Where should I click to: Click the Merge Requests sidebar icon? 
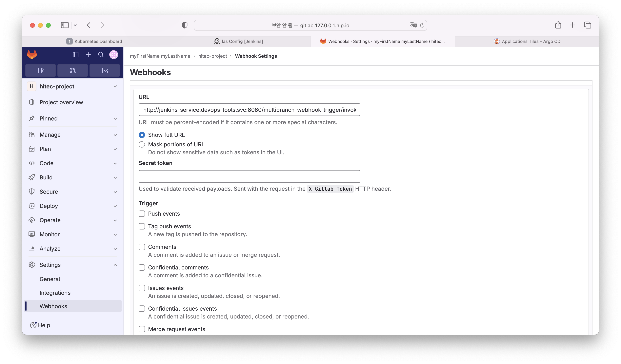pyautogui.click(x=72, y=70)
